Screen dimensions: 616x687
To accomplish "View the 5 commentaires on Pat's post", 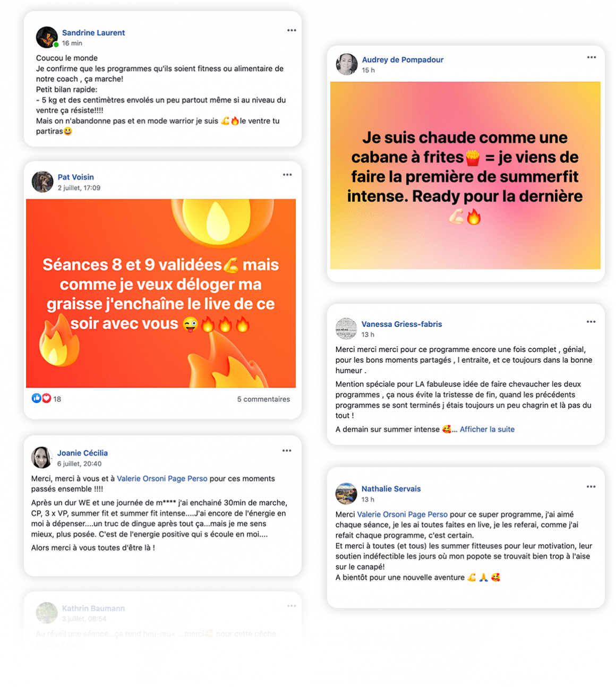I will pos(263,399).
